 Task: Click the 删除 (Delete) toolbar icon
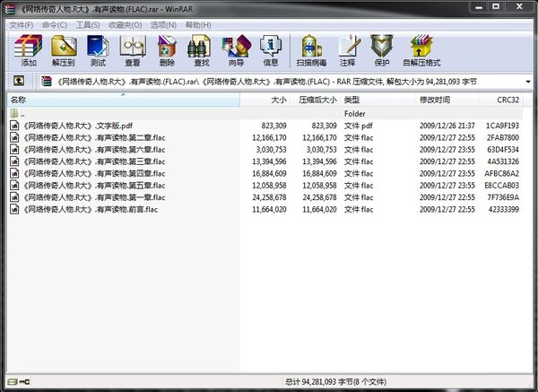click(x=167, y=50)
